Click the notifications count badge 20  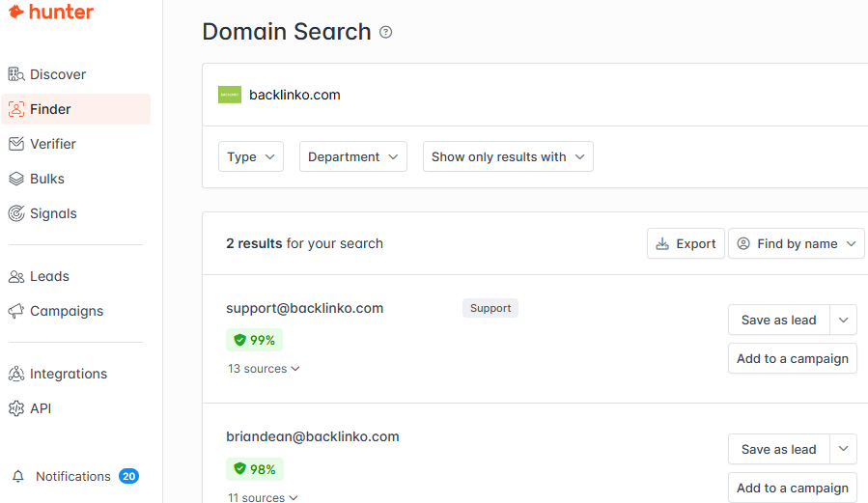coord(129,476)
